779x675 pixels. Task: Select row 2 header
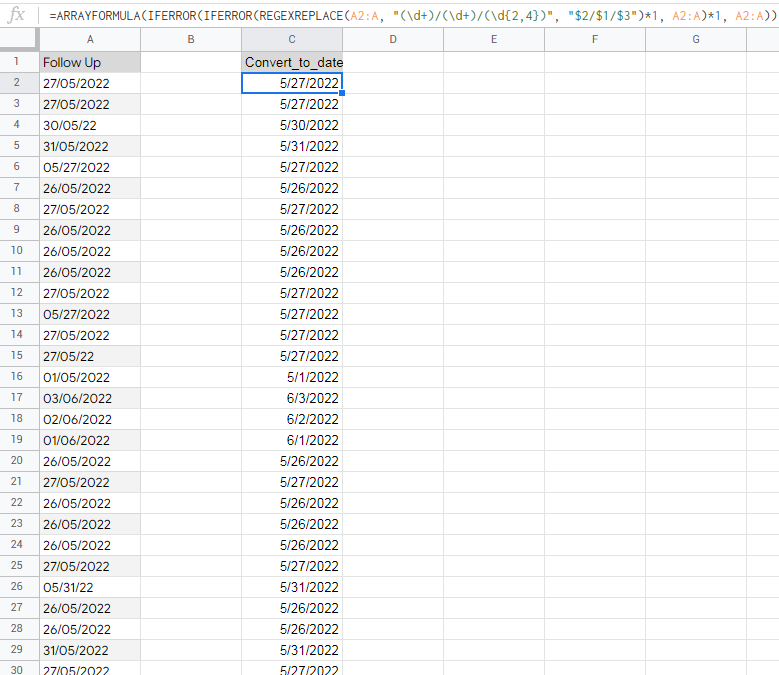pyautogui.click(x=19, y=83)
